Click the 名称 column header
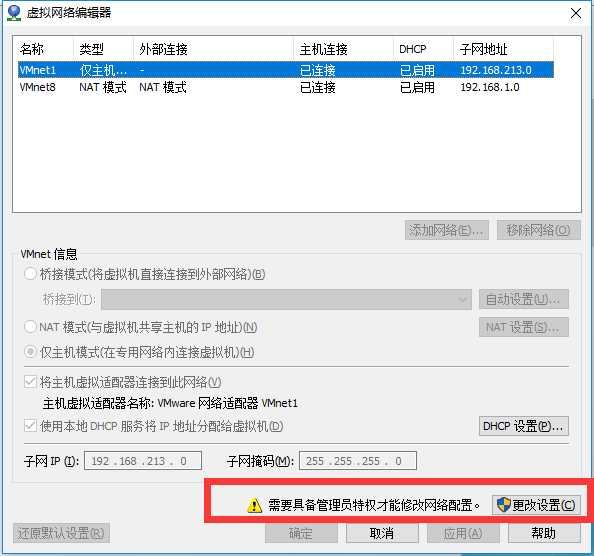 tap(32, 49)
